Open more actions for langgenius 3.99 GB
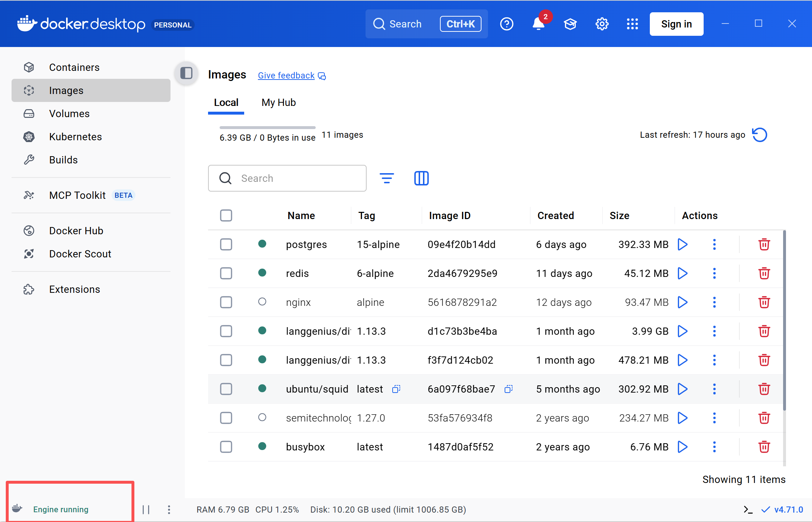 (x=714, y=331)
